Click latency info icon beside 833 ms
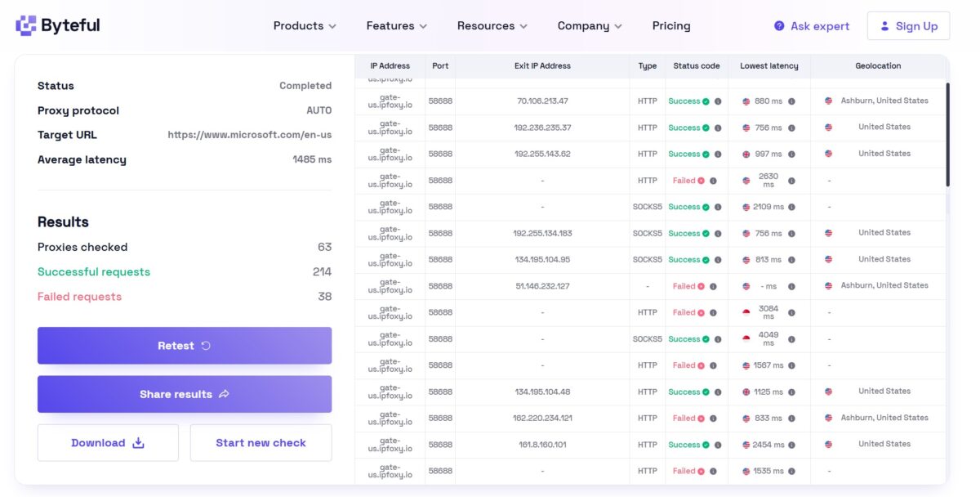Viewport: 980px width, 497px height. click(x=791, y=419)
